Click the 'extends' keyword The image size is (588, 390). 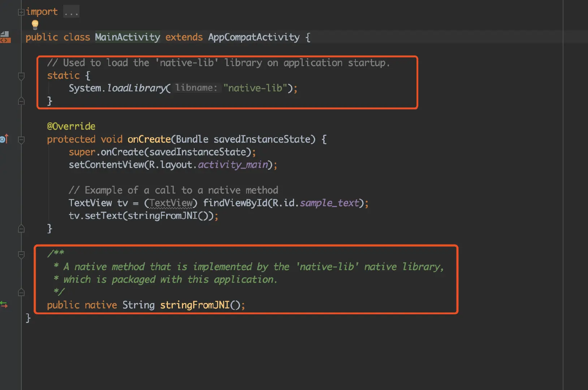184,37
